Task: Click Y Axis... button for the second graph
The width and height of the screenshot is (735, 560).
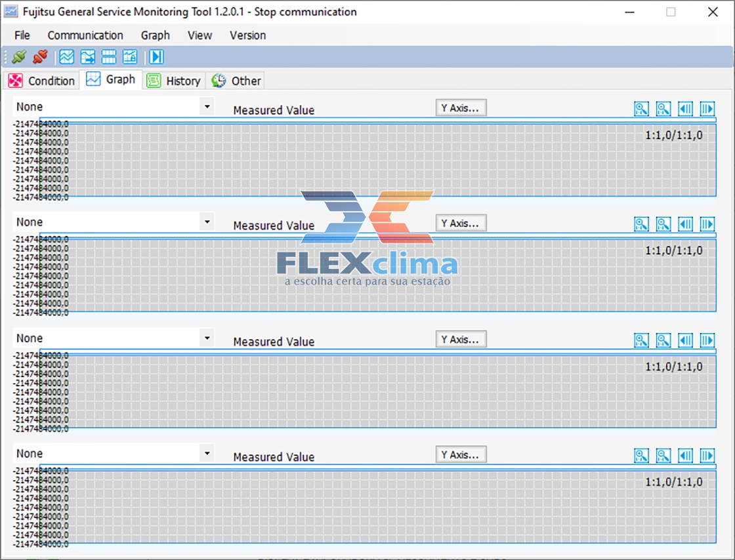Action: click(x=461, y=224)
